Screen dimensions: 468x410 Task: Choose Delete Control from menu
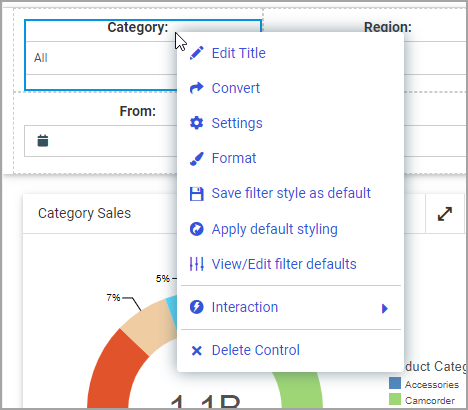pos(256,350)
